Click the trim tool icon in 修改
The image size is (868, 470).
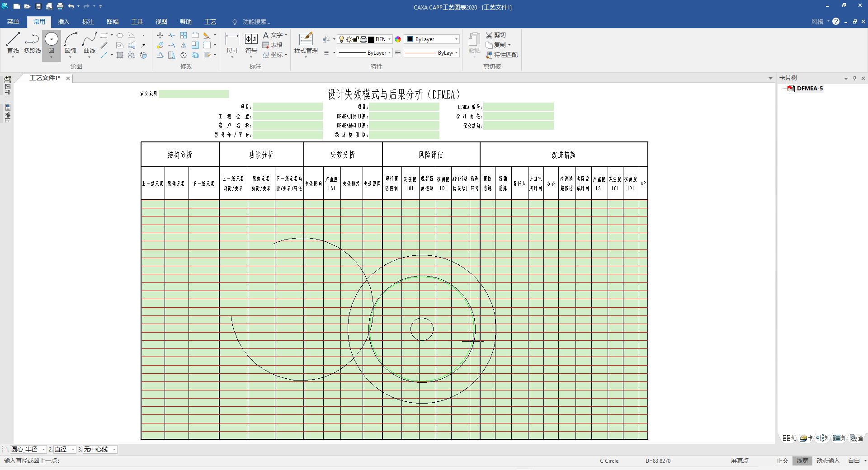tap(172, 35)
